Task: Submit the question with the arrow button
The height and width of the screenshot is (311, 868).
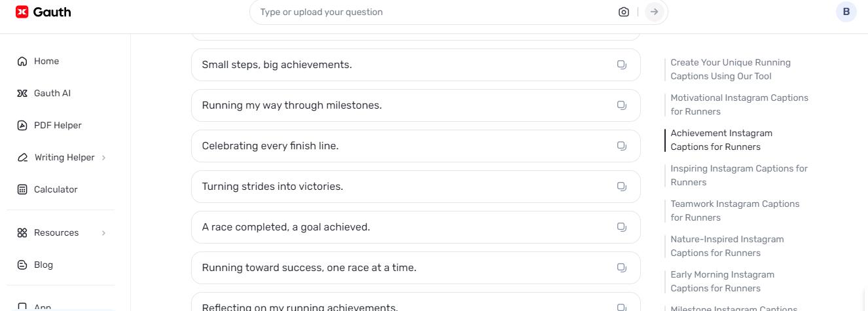Action: [654, 12]
